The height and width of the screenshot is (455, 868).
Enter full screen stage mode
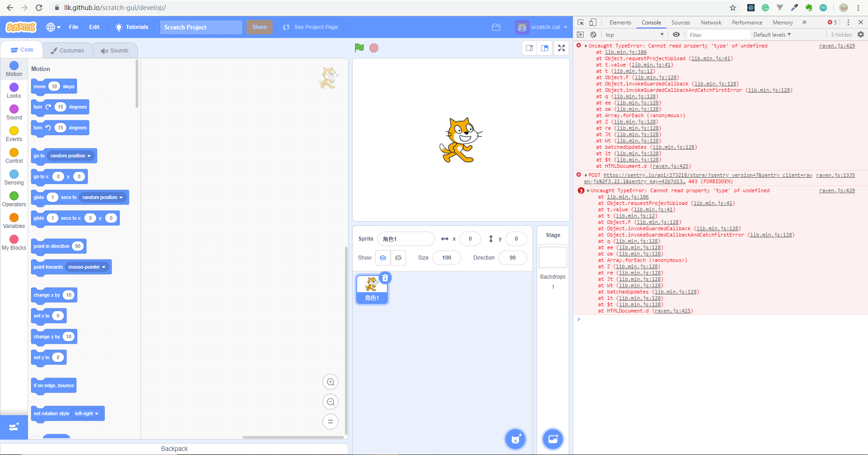point(561,47)
